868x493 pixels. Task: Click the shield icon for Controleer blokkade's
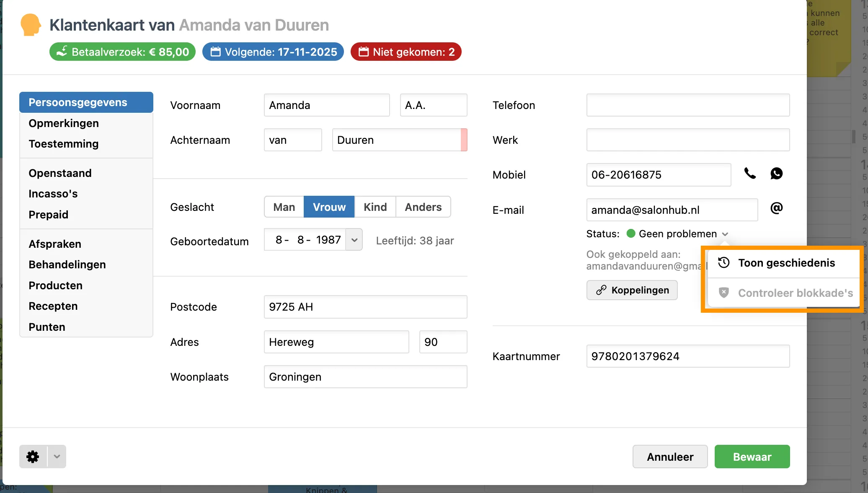point(724,293)
